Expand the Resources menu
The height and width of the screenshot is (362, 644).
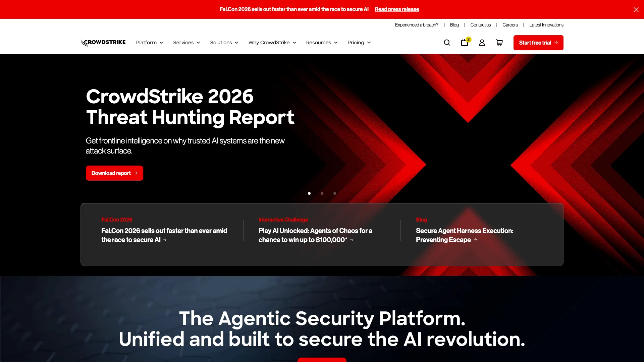(x=322, y=43)
